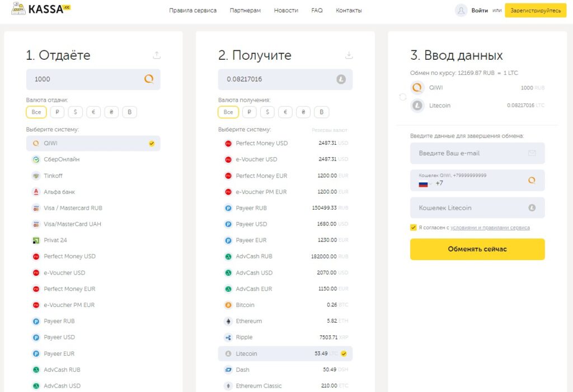Select Все filter under Валюта отдачи

coord(36,112)
